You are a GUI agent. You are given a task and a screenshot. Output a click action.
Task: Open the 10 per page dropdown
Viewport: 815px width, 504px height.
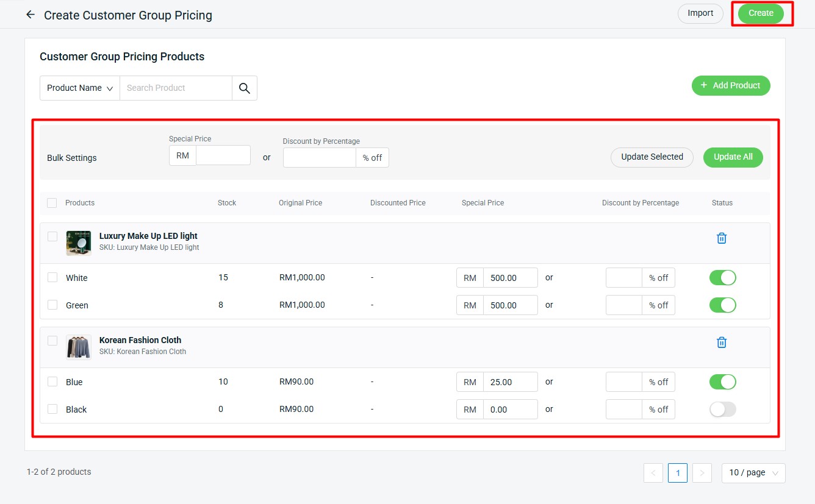pyautogui.click(x=753, y=472)
